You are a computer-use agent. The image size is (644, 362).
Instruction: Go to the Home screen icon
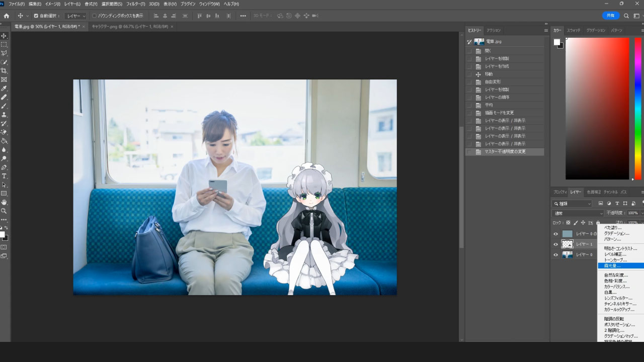point(7,16)
